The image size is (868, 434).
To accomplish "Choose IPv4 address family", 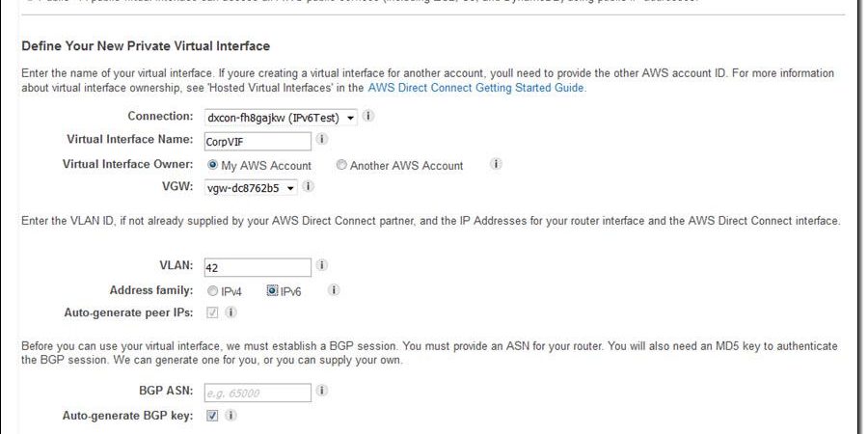I will tap(212, 291).
